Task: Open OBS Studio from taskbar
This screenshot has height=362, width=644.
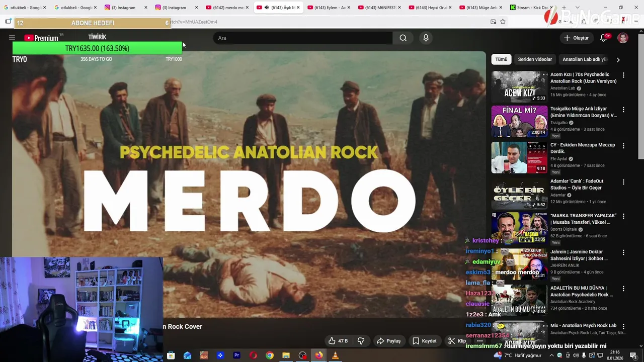Action: 302,355
